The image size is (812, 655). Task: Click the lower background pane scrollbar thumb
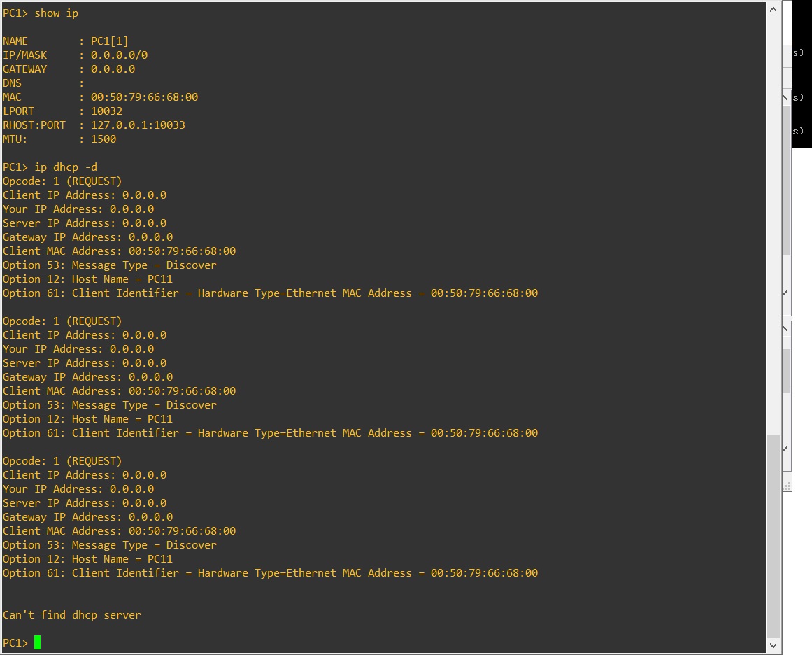click(786, 369)
